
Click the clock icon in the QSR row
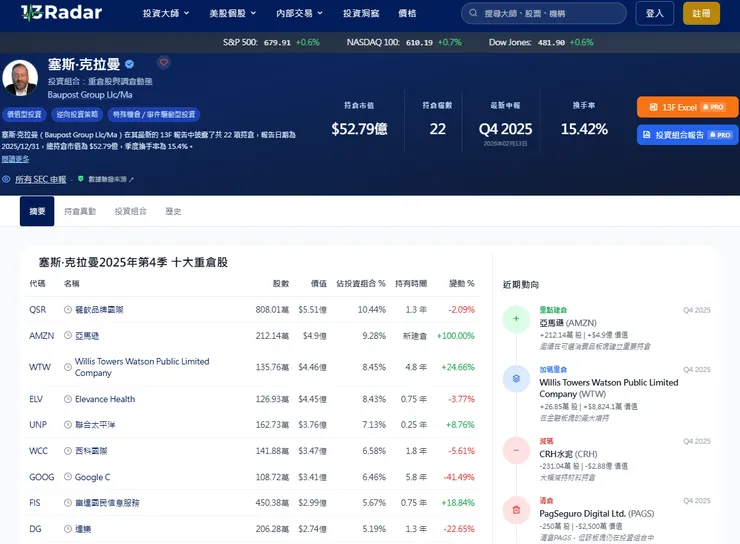tap(68, 310)
